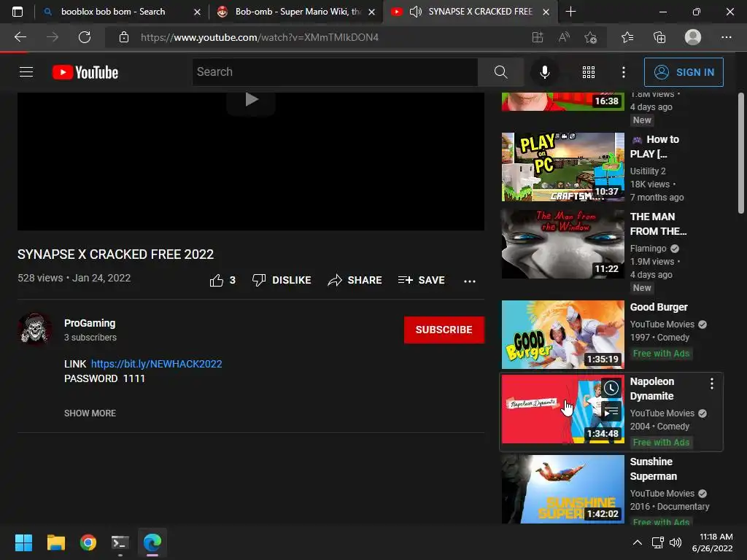Click the SIGN IN button
Viewport: 747px width, 560px height.
tap(684, 72)
